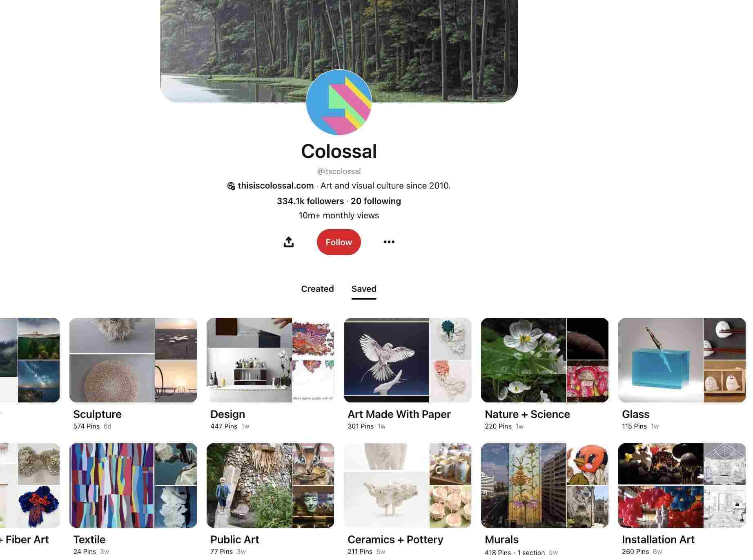Click the share profile icon
753x560 pixels.
(x=288, y=242)
